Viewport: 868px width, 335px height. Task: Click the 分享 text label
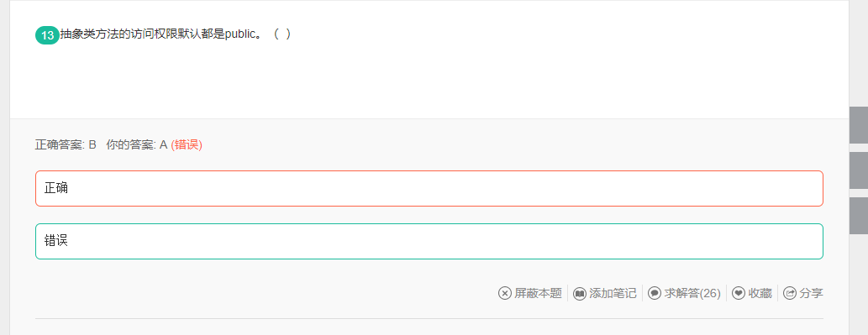pos(812,293)
